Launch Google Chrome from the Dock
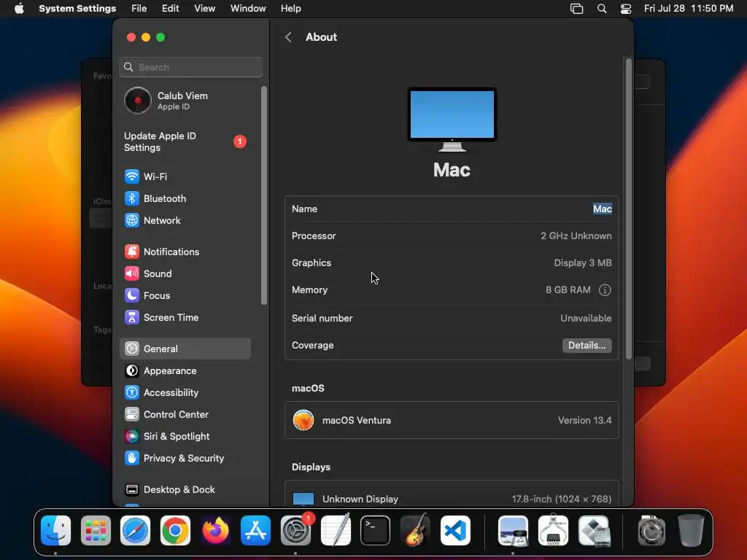 (175, 530)
